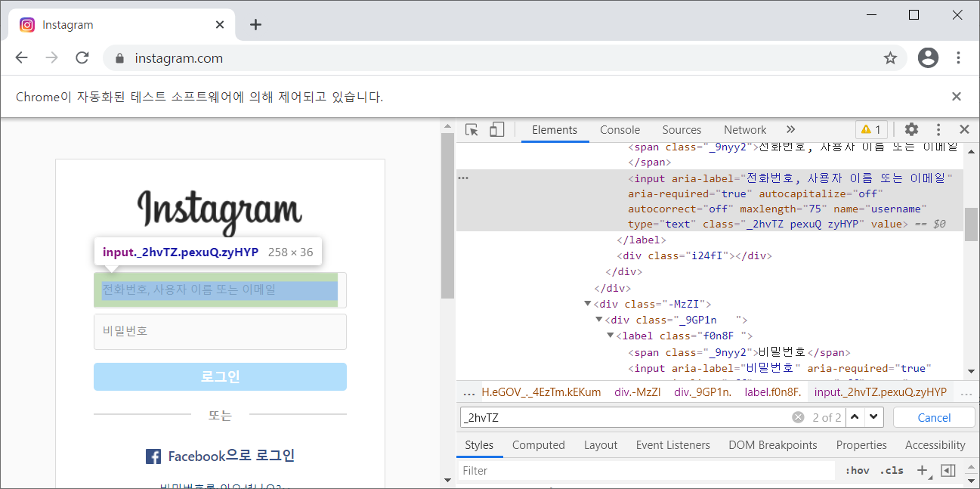Screen dimensions: 980x489
Task: Go back in browser
Action: [21, 58]
